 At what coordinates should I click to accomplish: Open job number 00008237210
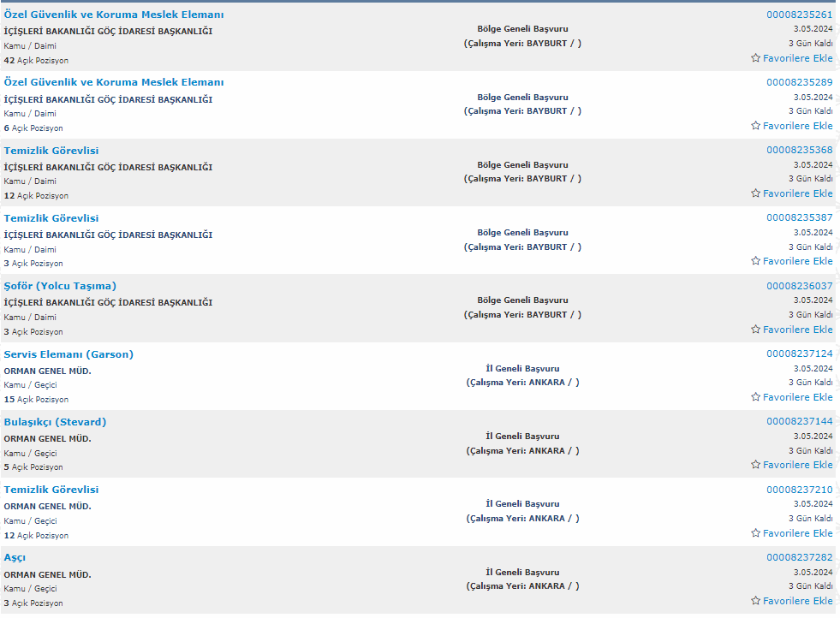click(799, 490)
